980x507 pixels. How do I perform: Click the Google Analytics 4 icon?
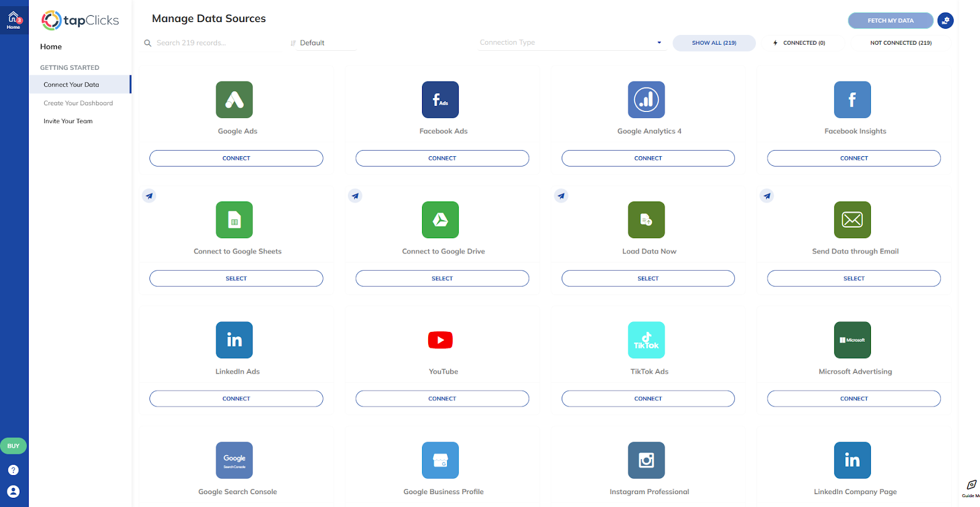click(646, 100)
